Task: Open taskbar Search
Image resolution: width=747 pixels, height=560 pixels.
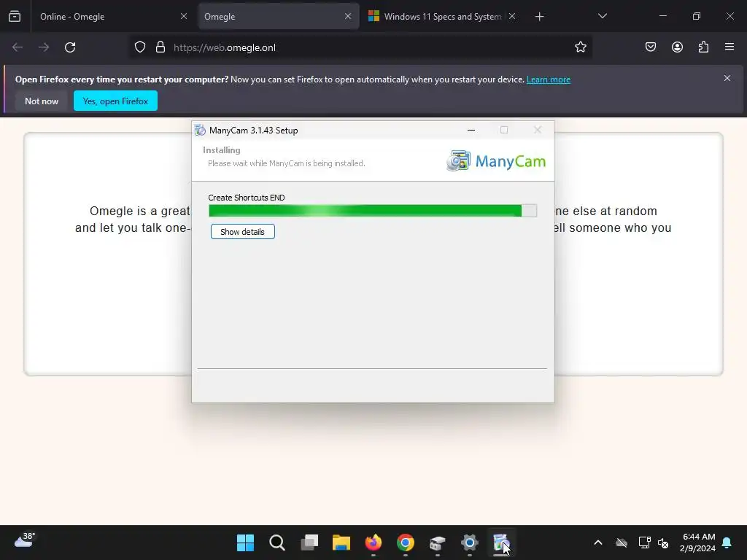Action: (x=277, y=542)
